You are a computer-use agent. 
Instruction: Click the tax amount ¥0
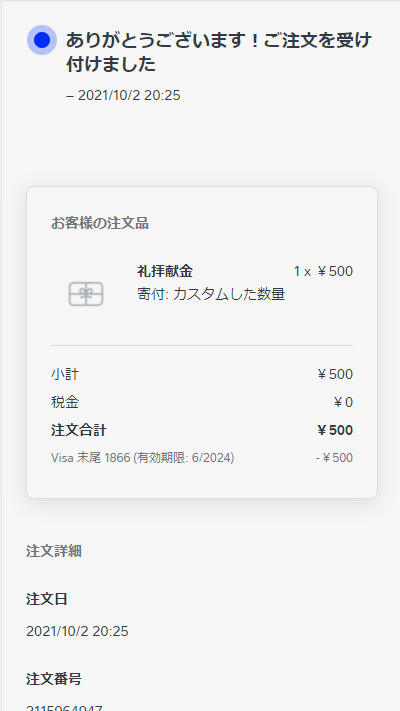pyautogui.click(x=343, y=402)
